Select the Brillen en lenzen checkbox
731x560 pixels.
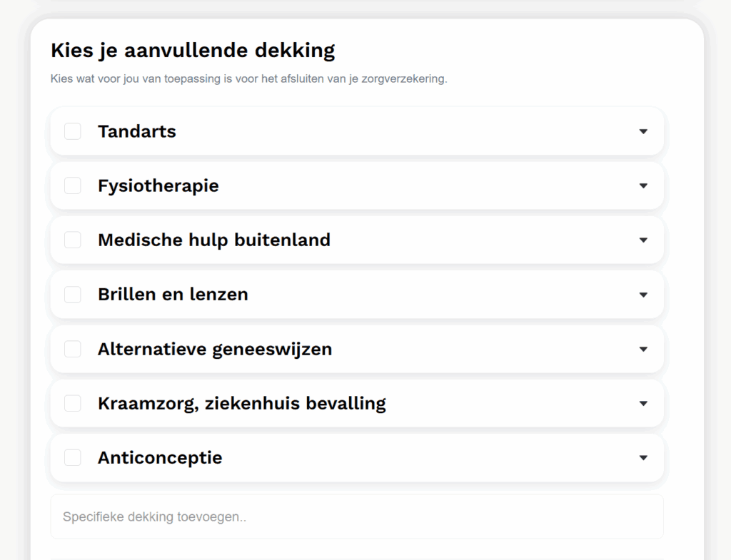[x=73, y=295]
